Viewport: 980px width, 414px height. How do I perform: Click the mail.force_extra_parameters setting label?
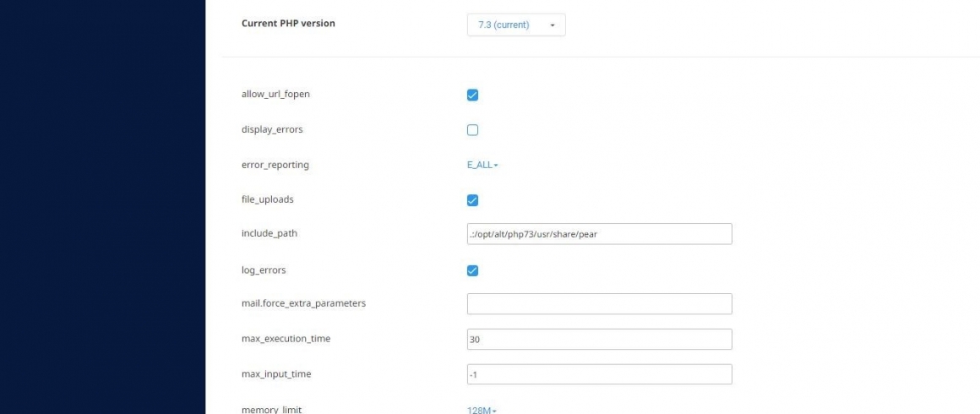[304, 303]
